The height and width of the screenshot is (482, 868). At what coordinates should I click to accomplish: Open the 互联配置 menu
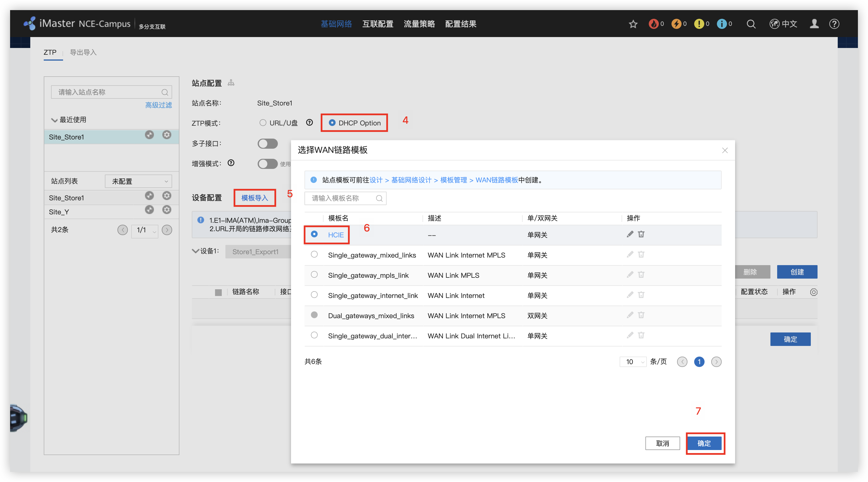378,24
